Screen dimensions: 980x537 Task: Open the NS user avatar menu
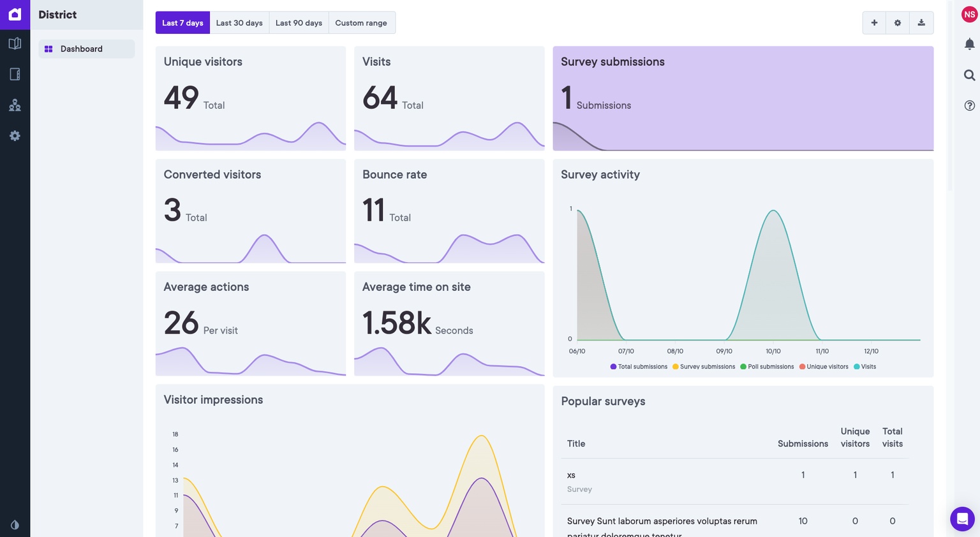[969, 15]
